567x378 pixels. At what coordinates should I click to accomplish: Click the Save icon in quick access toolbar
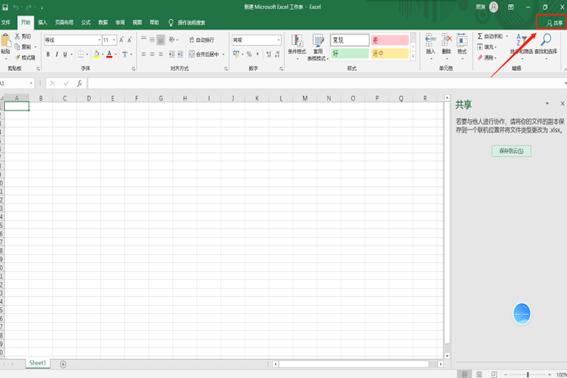5,7
